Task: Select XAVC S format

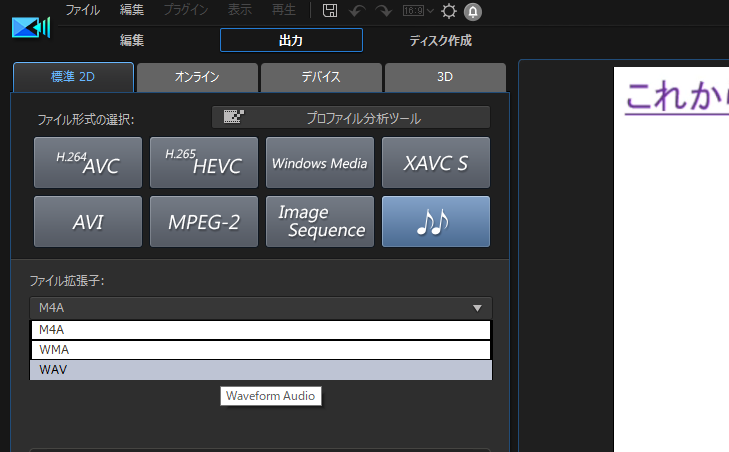Action: (436, 162)
